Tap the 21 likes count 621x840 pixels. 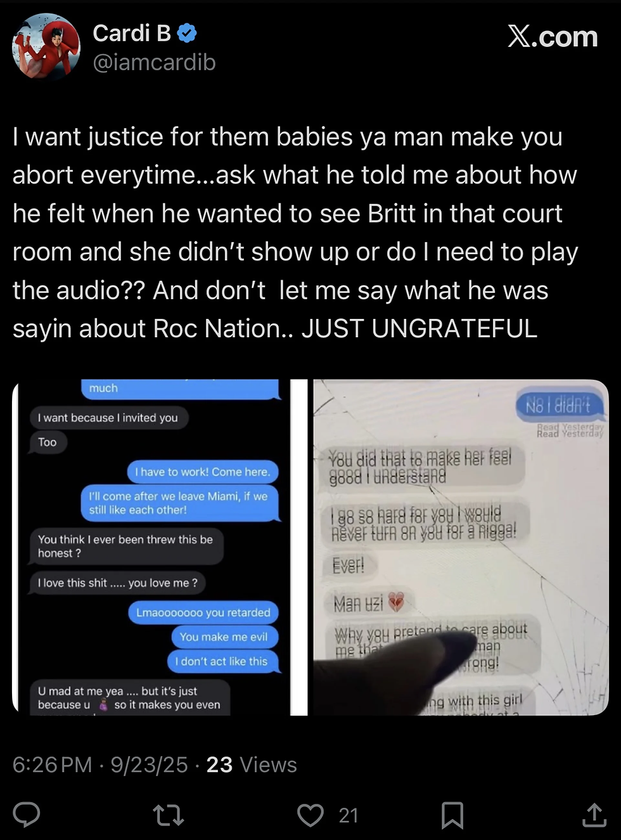point(349,815)
